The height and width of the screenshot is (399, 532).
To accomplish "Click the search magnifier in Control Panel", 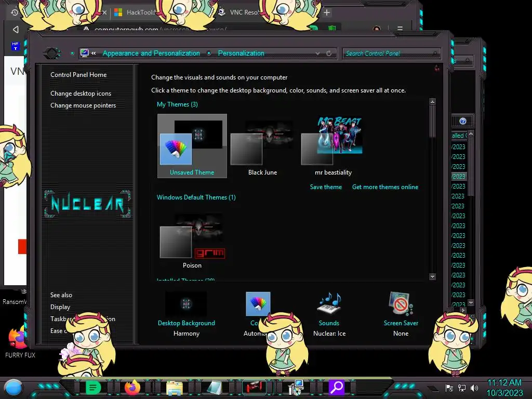I will coord(435,54).
